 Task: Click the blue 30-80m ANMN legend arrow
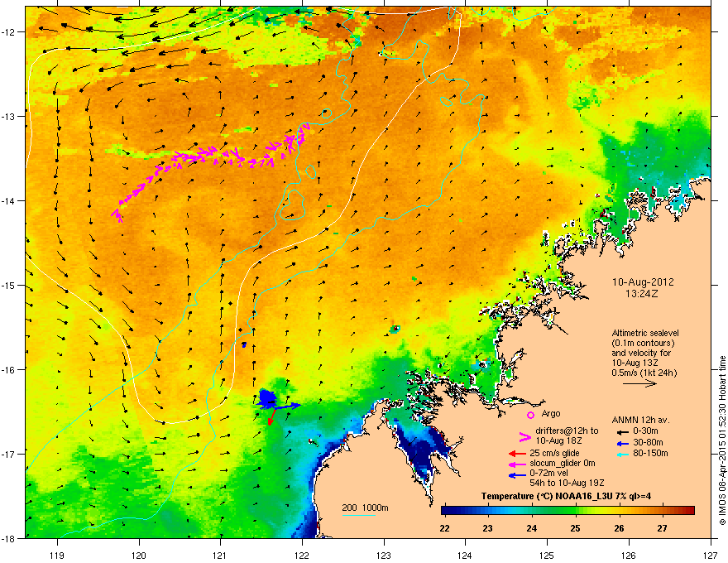pos(622,443)
